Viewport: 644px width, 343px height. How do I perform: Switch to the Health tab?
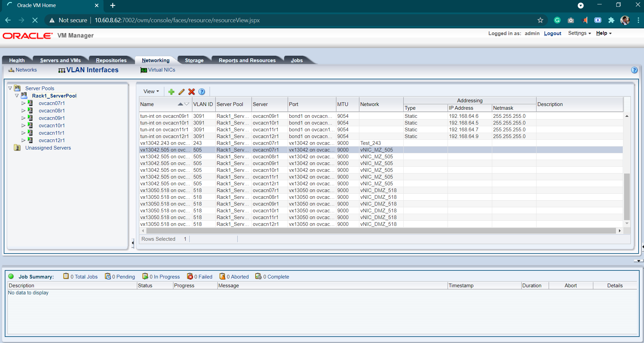17,60
